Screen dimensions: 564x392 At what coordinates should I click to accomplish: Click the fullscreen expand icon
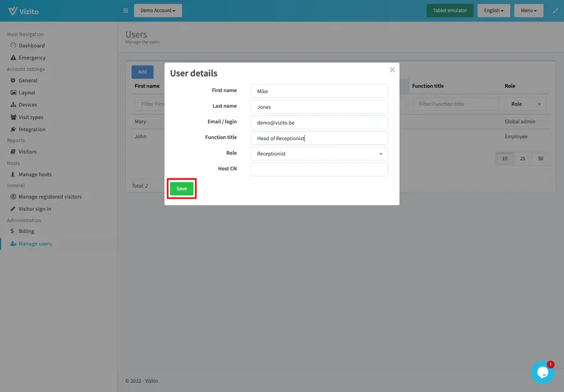[555, 11]
